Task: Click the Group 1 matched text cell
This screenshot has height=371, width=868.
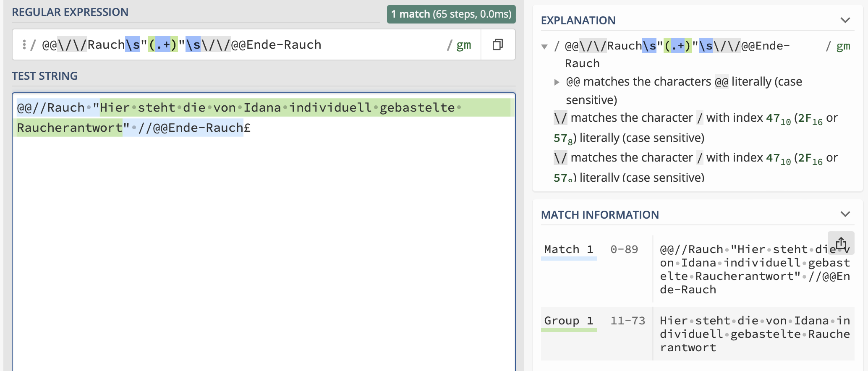Action: coord(755,334)
